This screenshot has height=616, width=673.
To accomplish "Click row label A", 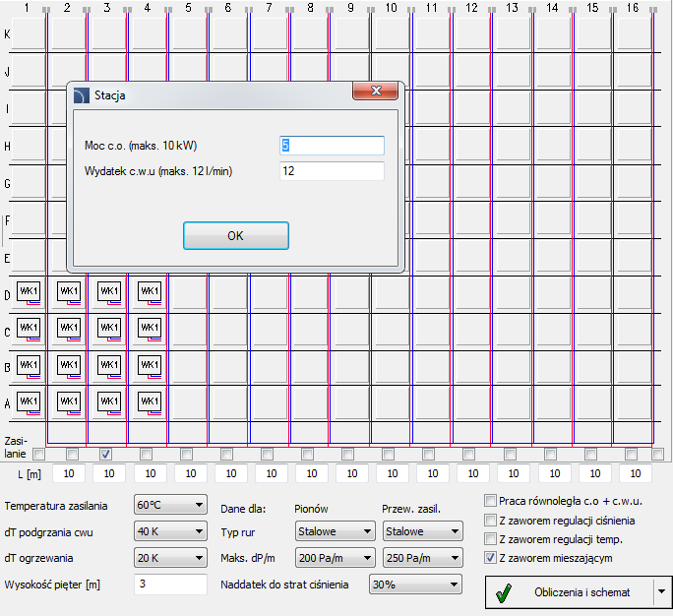I will coord(7,403).
